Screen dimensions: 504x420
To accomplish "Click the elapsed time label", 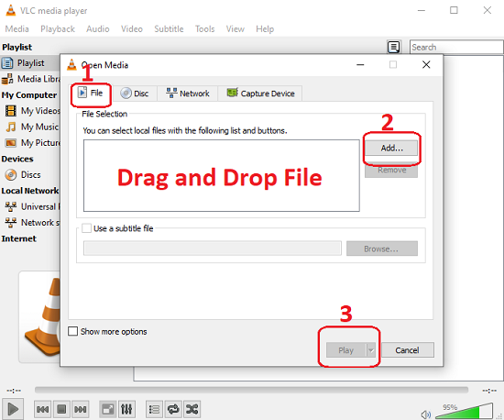I will [14, 391].
